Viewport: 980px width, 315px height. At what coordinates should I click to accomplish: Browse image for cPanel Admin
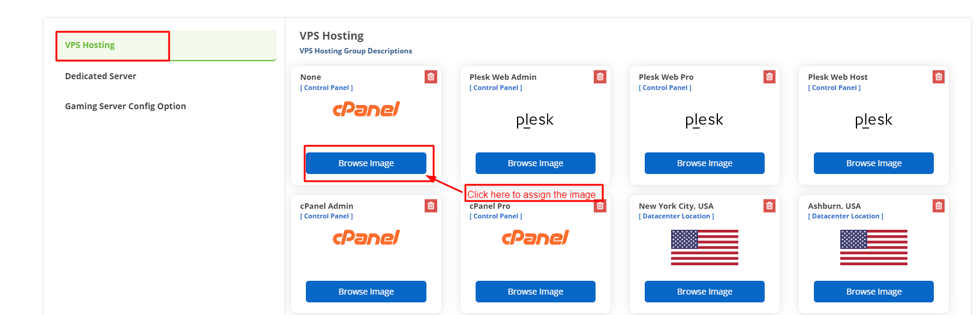(x=366, y=292)
